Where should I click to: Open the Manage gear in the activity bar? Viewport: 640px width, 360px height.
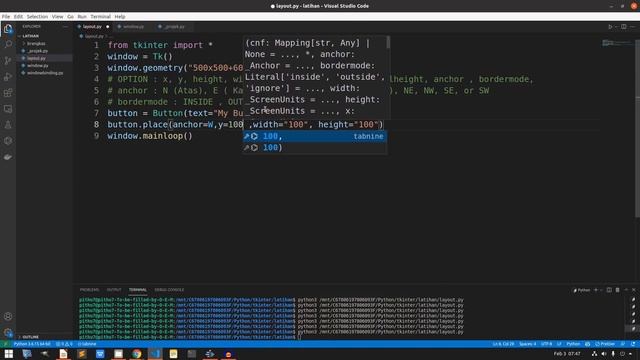8,332
